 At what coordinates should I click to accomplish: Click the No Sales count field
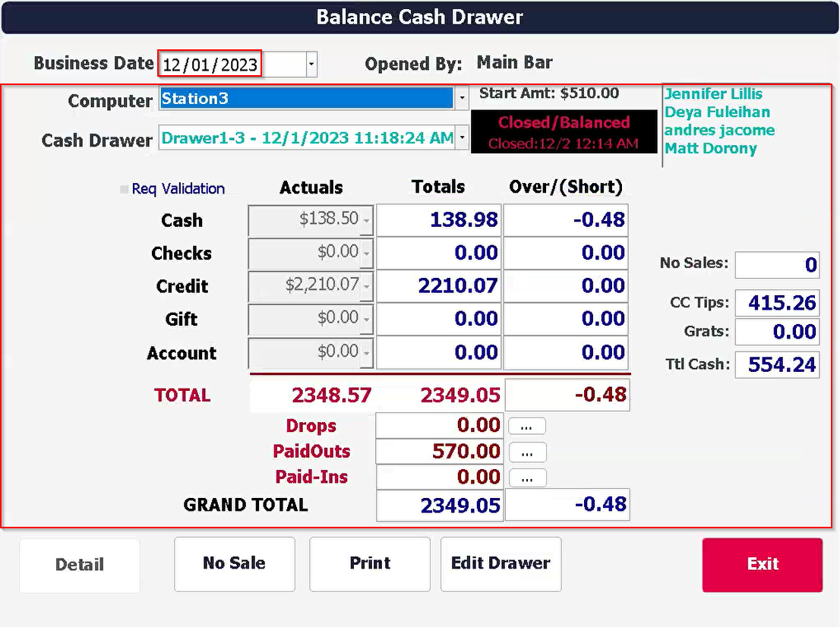point(777,265)
